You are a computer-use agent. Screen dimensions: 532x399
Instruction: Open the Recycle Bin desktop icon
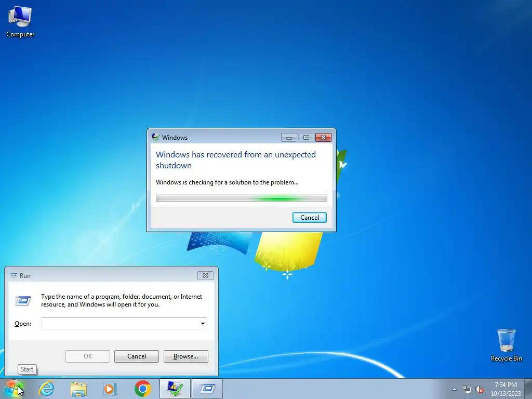506,345
